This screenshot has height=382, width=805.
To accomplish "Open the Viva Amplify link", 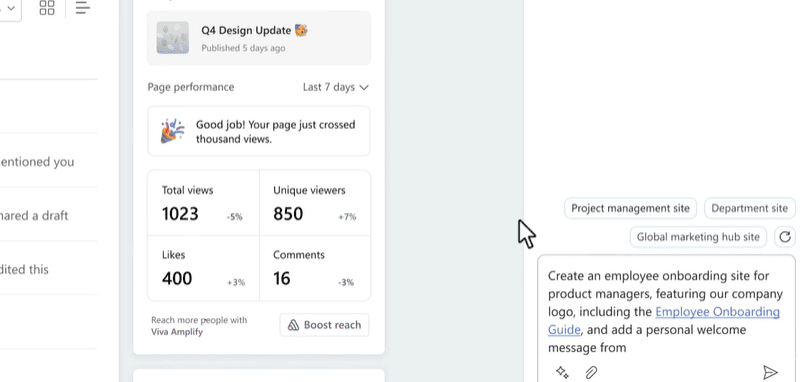I will 177,332.
